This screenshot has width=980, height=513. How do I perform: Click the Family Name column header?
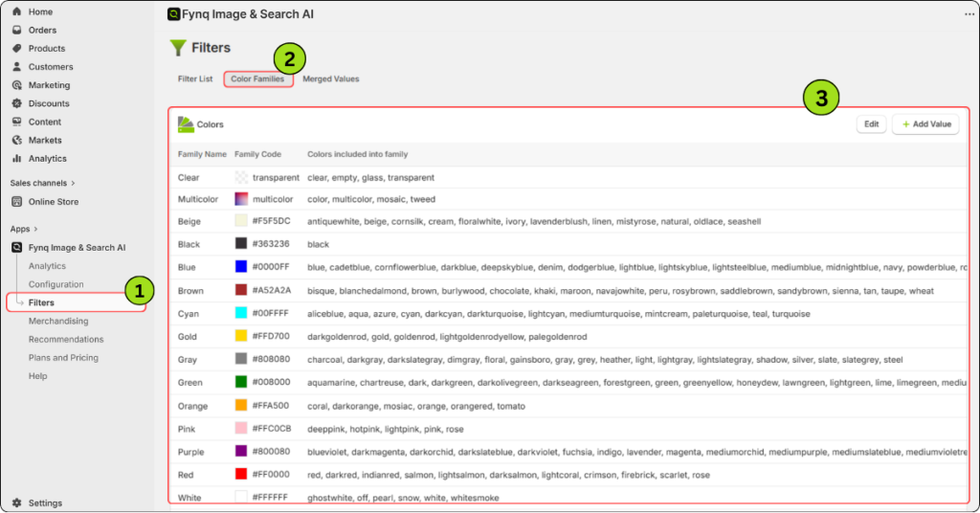202,154
